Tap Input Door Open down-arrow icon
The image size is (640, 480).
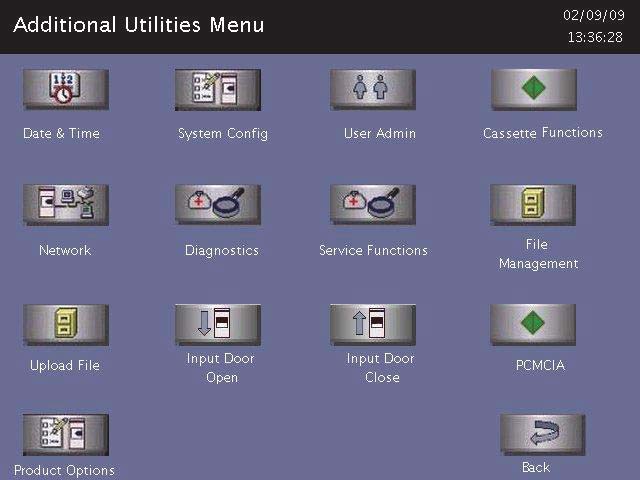pyautogui.click(x=218, y=324)
